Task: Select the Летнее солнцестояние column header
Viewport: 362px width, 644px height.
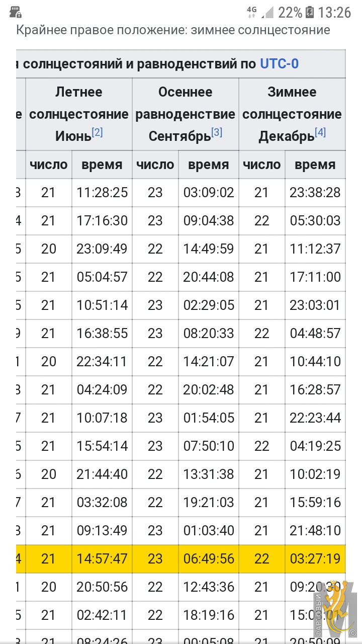Action: [x=79, y=114]
